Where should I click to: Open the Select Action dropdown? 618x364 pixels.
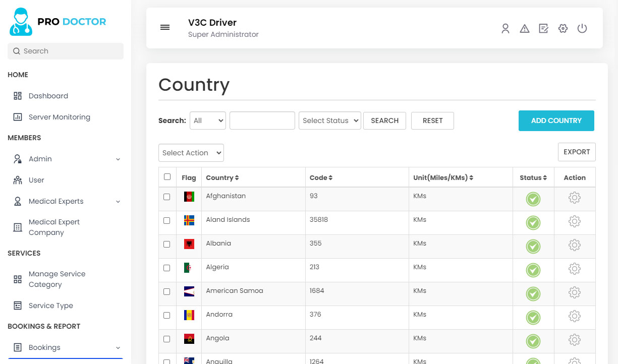(191, 153)
